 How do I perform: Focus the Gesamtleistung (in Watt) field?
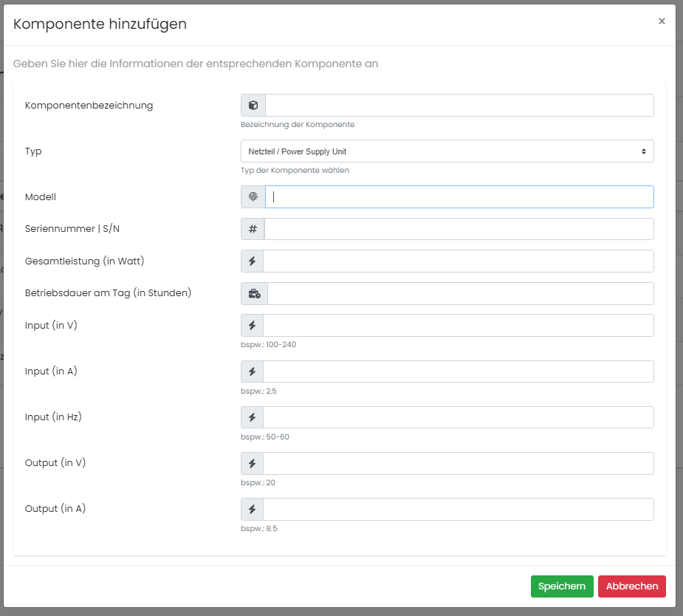458,261
